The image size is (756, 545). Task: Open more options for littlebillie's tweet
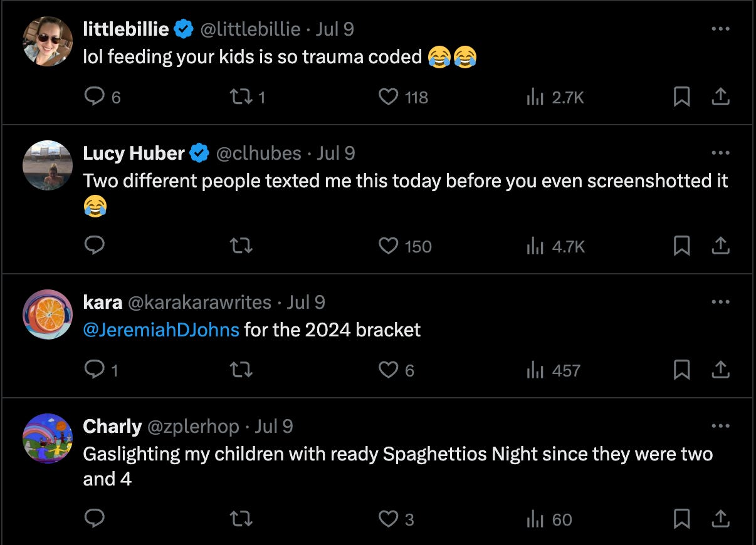pyautogui.click(x=721, y=29)
